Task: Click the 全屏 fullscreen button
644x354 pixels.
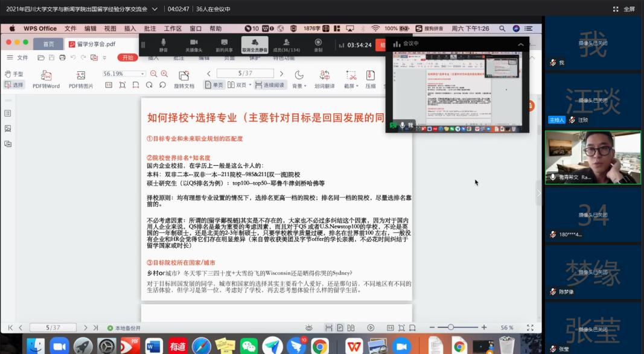Action: pyautogui.click(x=624, y=9)
